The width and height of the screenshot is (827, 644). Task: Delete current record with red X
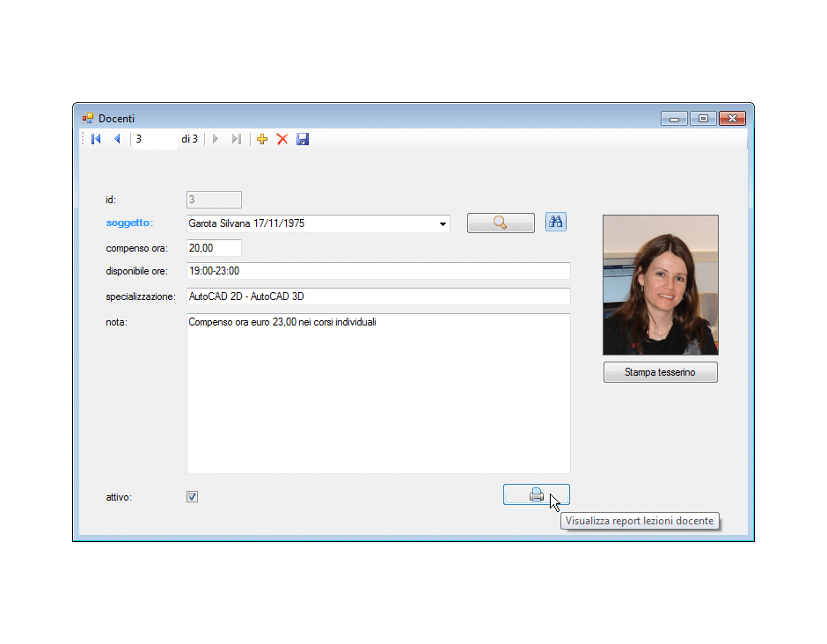(x=282, y=139)
